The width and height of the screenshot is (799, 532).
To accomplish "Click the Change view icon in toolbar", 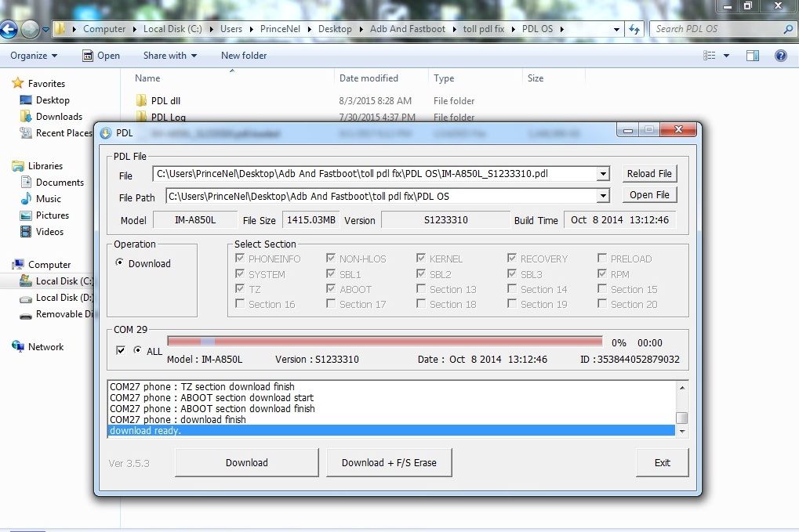I will click(x=710, y=56).
